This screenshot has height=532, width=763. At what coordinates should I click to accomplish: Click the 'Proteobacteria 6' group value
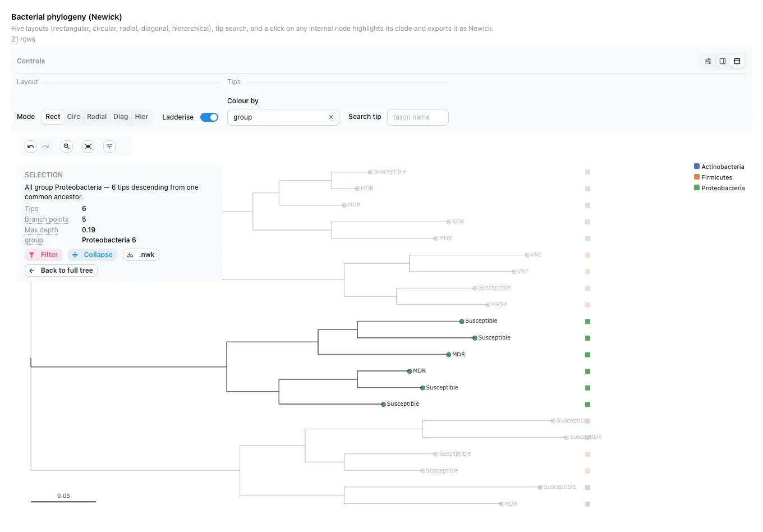pyautogui.click(x=109, y=240)
